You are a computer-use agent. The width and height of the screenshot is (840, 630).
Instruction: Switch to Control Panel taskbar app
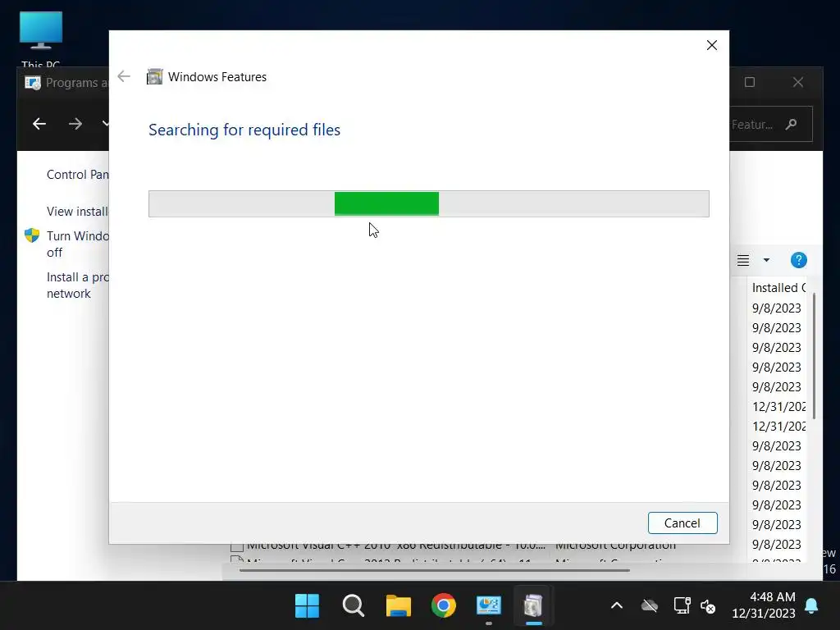(489, 606)
